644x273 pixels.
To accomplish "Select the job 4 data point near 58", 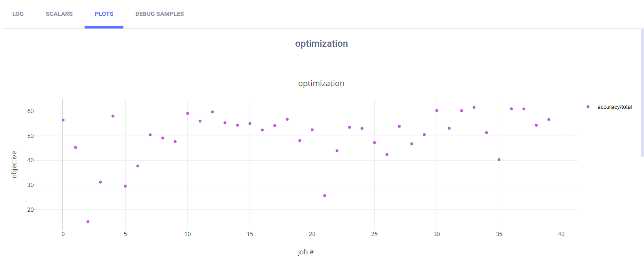I will (113, 116).
